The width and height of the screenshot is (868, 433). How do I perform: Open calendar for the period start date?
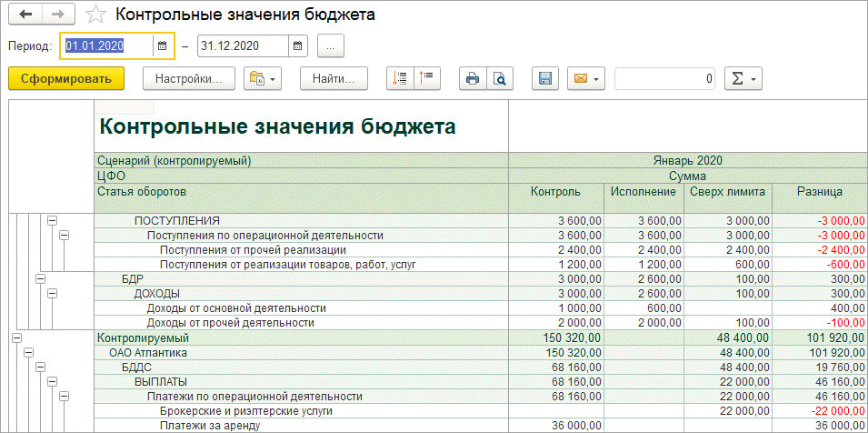tap(162, 45)
